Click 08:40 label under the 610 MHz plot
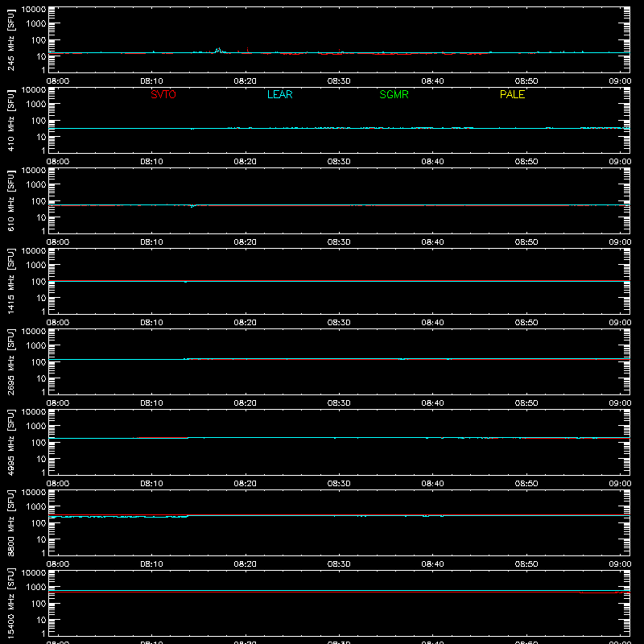Image resolution: width=644 pixels, height=644 pixels. (x=432, y=242)
